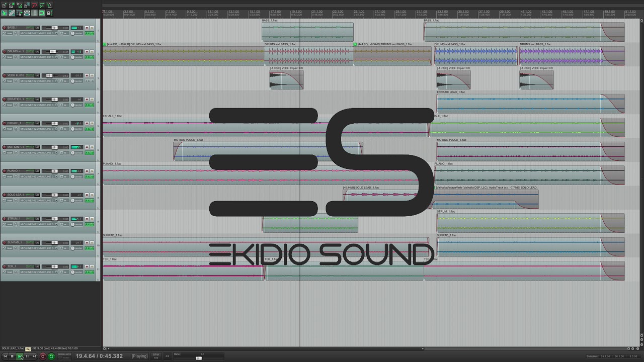The width and height of the screenshot is (644, 362).
Task: Open the Project settings toolbar icon
Action: (27, 6)
